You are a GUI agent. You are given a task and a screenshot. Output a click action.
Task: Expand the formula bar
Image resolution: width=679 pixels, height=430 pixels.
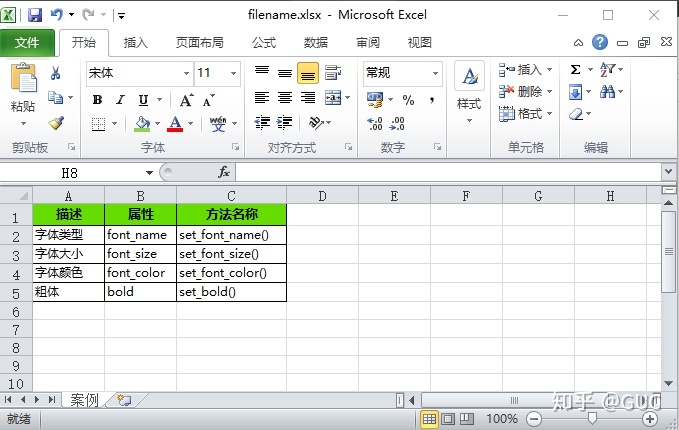tap(668, 172)
